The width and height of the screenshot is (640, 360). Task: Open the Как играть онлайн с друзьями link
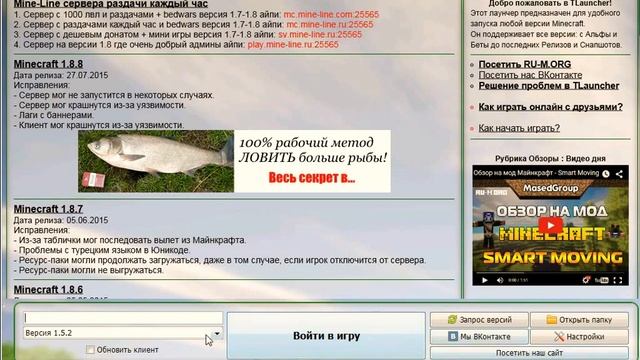pyautogui.click(x=551, y=107)
